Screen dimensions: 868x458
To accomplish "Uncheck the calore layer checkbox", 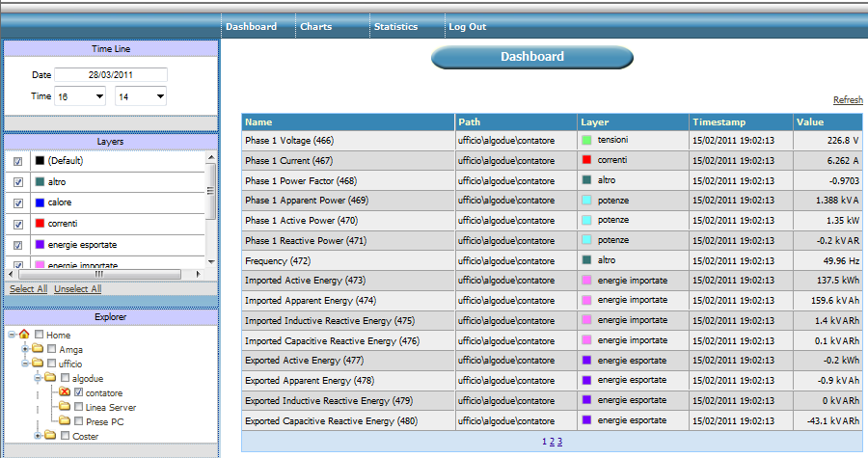I will [18, 202].
